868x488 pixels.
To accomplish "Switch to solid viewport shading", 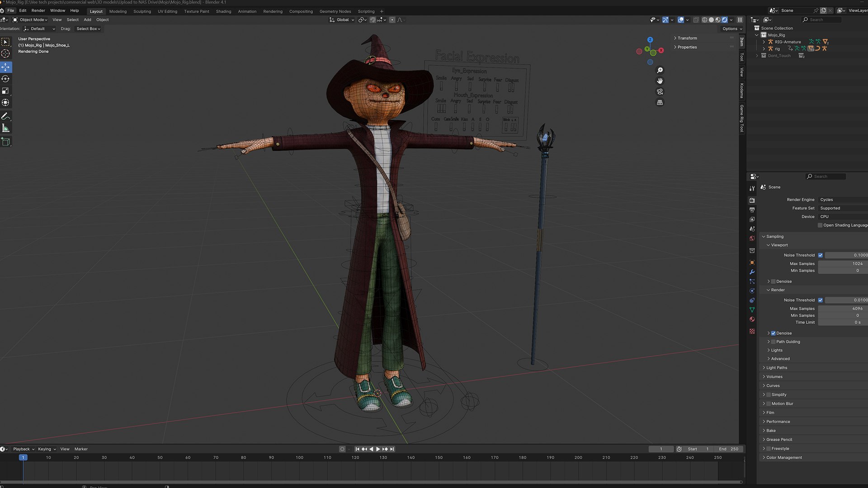I will tap(711, 20).
